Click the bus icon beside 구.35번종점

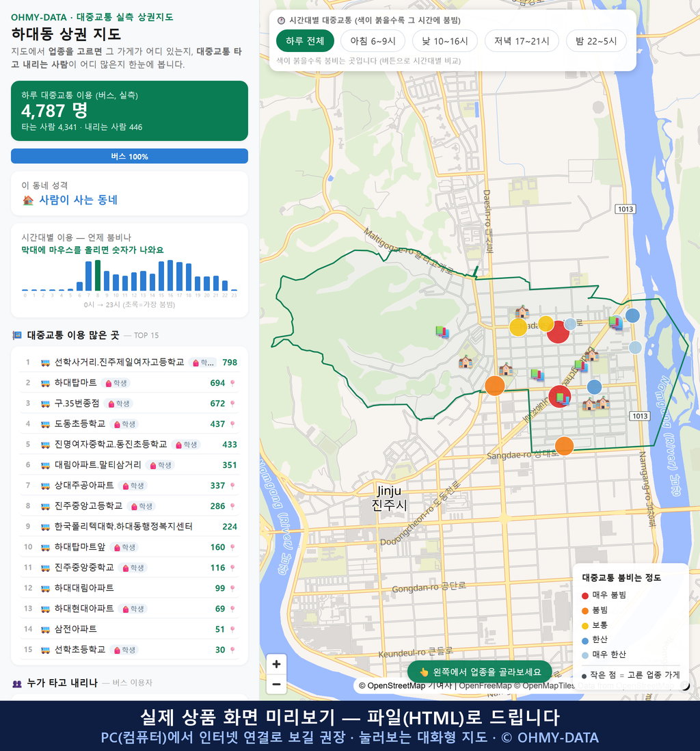tap(45, 404)
